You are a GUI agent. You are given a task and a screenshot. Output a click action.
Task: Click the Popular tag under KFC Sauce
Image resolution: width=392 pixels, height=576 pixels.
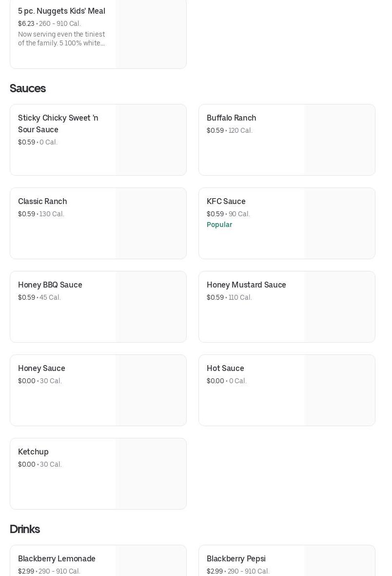(x=219, y=225)
